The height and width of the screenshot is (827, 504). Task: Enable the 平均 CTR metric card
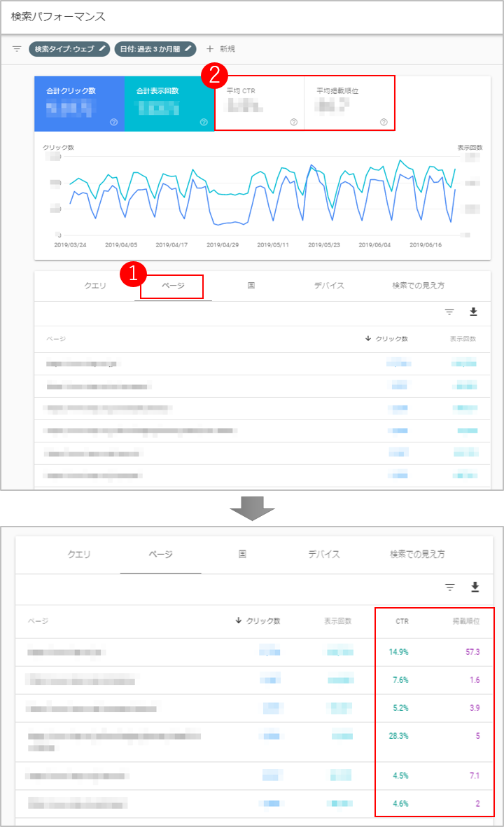(x=259, y=104)
